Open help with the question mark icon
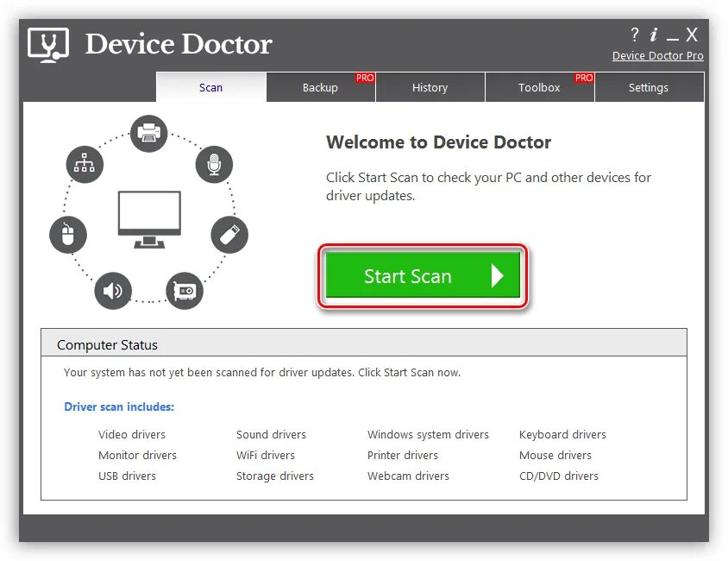The image size is (728, 561). tap(634, 35)
